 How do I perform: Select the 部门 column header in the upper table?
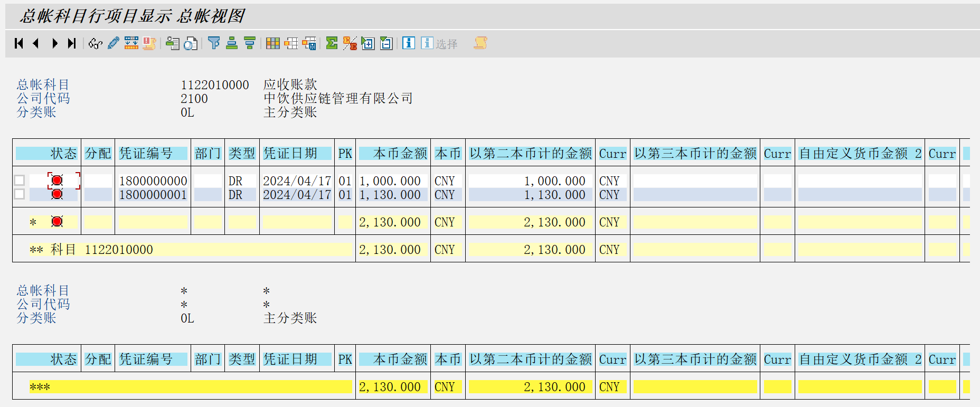(x=208, y=154)
